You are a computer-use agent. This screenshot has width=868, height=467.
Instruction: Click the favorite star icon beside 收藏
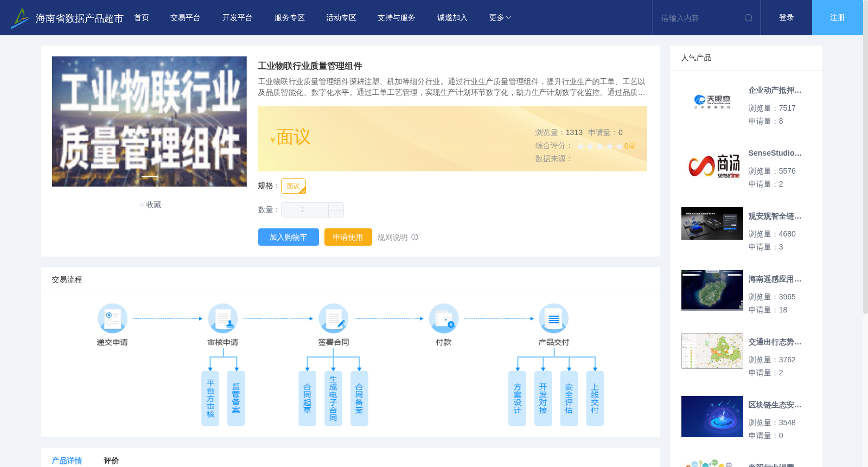pyautogui.click(x=142, y=205)
